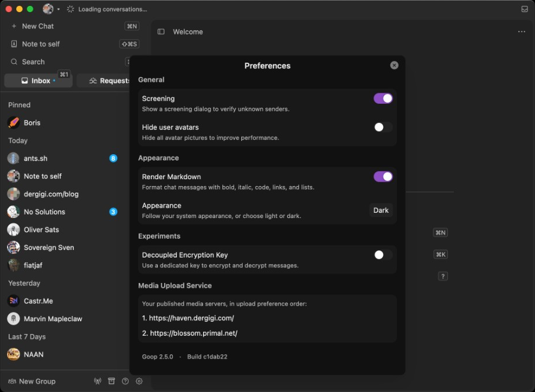Viewport: 535px width, 392px height.
Task: Click the unread badge 8 on ants.sh
Action: coord(113,158)
